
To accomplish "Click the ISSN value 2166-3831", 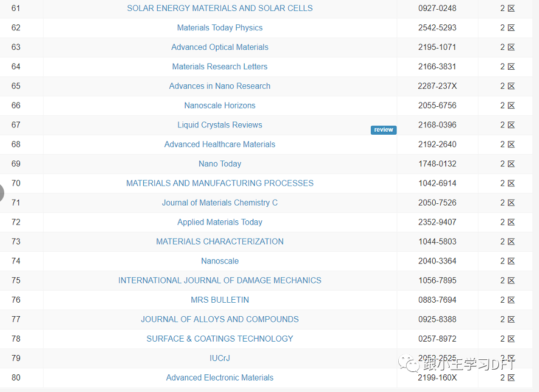I will pos(437,67).
